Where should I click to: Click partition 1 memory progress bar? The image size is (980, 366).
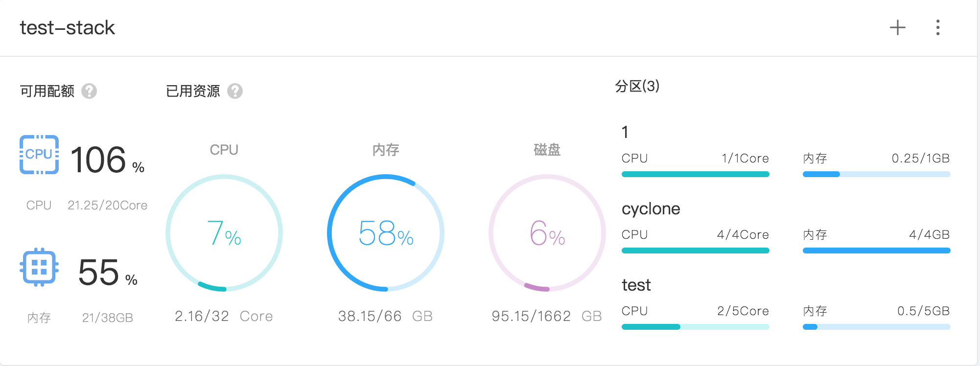pos(876,174)
